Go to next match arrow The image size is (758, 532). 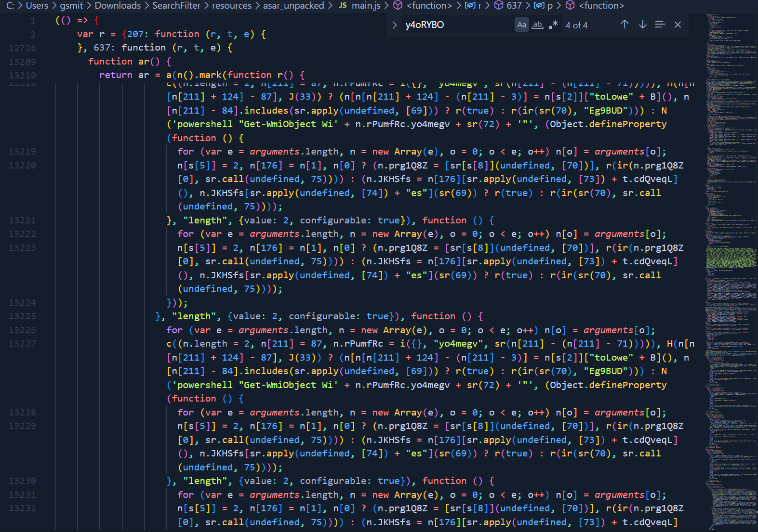[642, 25]
